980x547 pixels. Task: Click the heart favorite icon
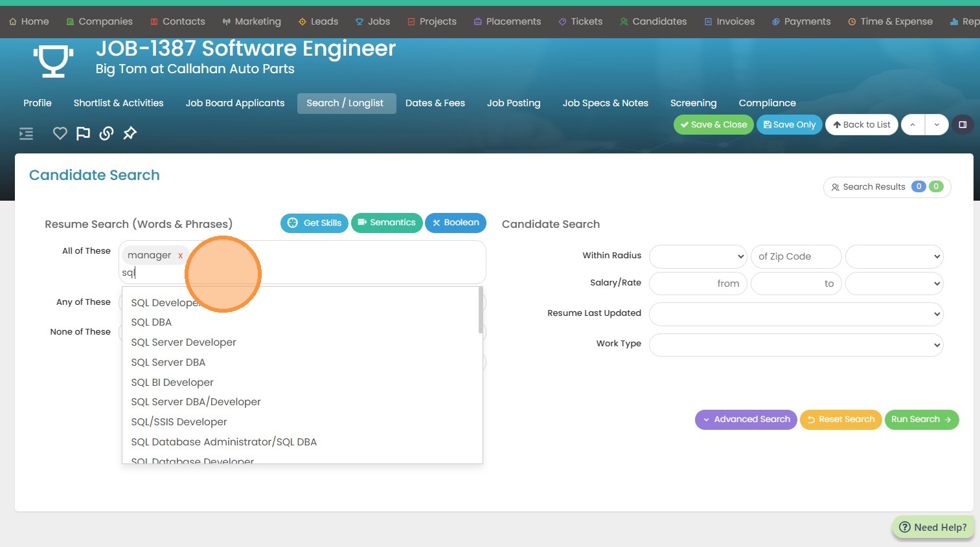pos(60,133)
